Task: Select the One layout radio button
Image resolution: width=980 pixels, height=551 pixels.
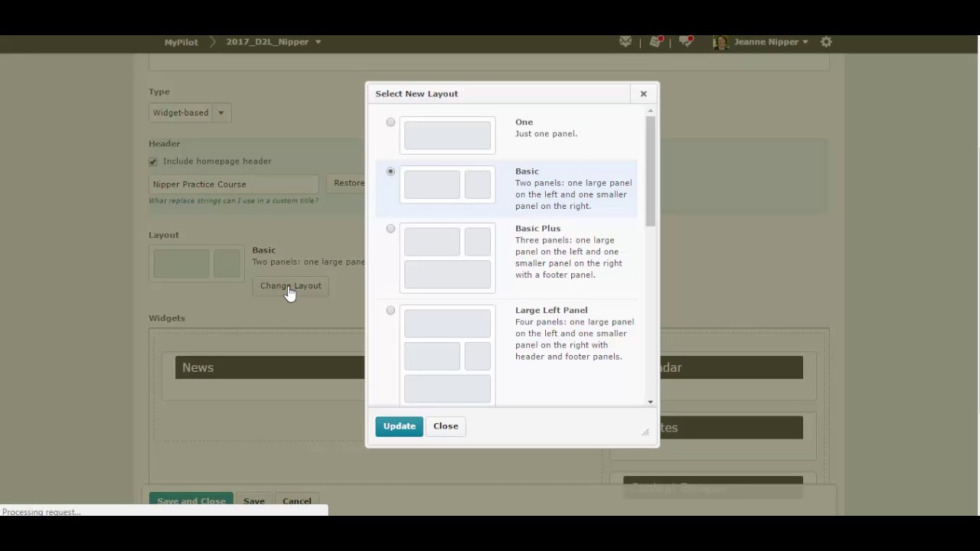Action: (390, 122)
